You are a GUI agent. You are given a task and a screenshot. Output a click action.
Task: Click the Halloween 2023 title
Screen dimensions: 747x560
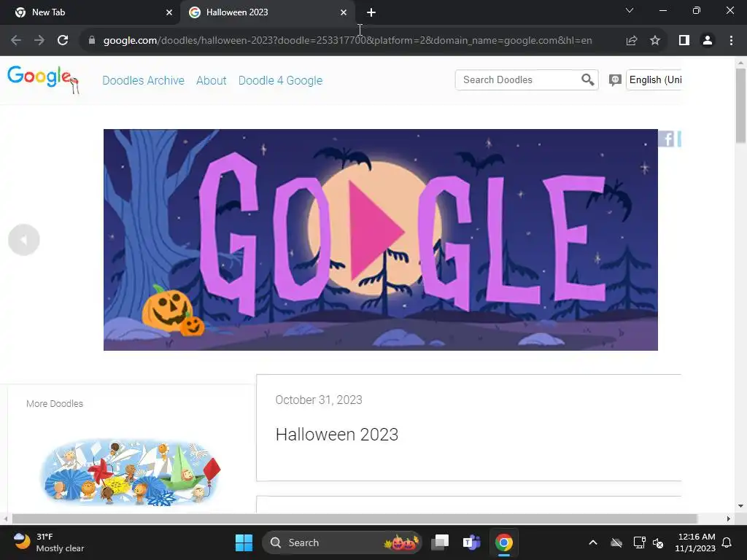pyautogui.click(x=337, y=435)
